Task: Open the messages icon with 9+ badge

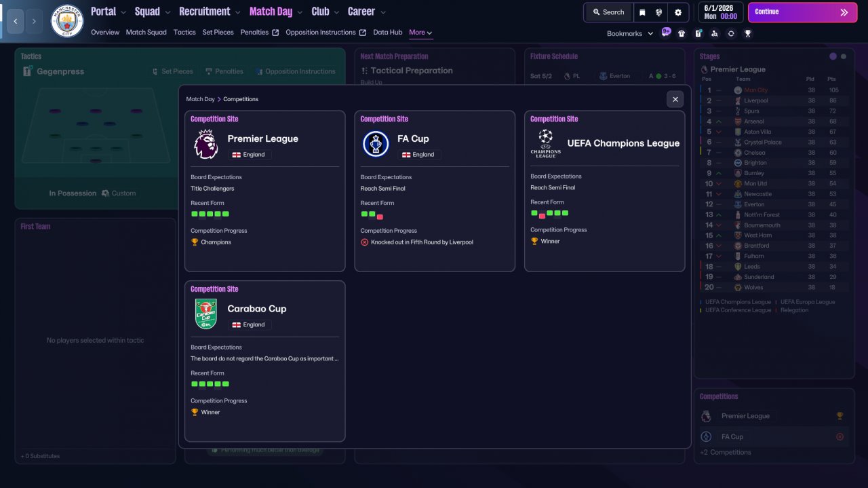Action: (x=665, y=33)
